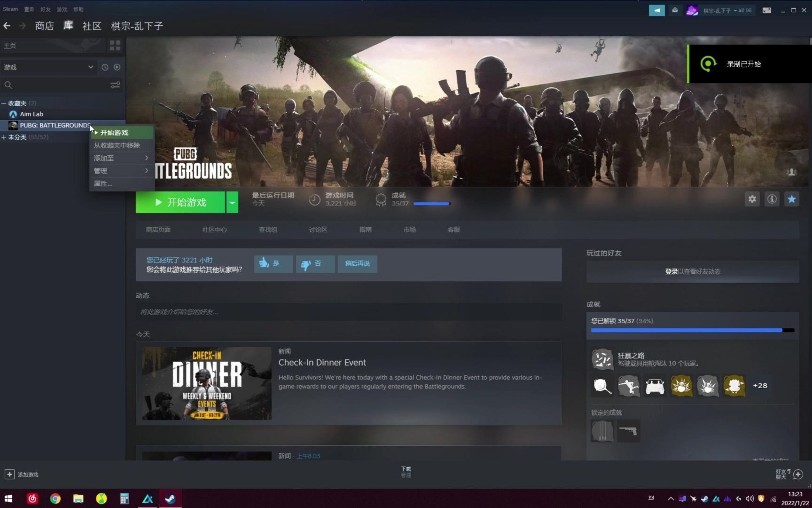Screen dimensions: 812x508
Task: Click the activity post input field
Action: click(x=349, y=312)
